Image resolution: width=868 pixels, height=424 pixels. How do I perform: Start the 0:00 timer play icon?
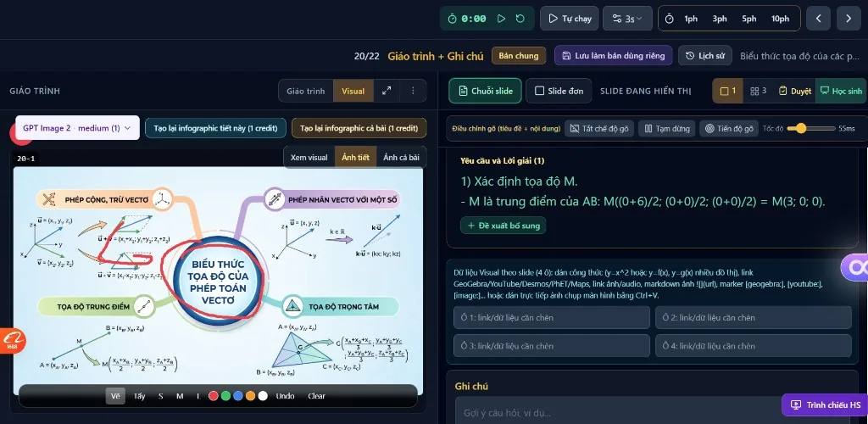pos(501,19)
